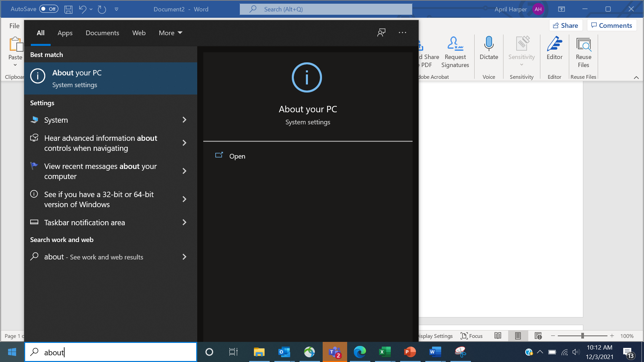Click the taskbar search field

click(x=111, y=352)
